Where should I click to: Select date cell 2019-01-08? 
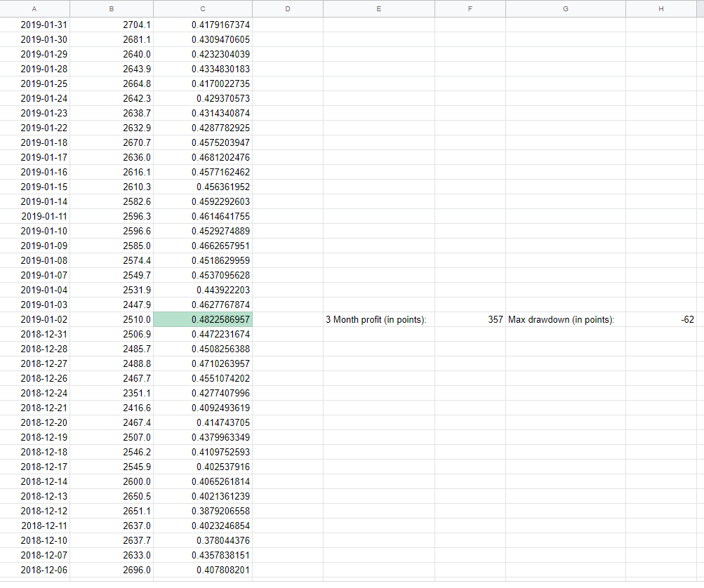click(x=34, y=261)
